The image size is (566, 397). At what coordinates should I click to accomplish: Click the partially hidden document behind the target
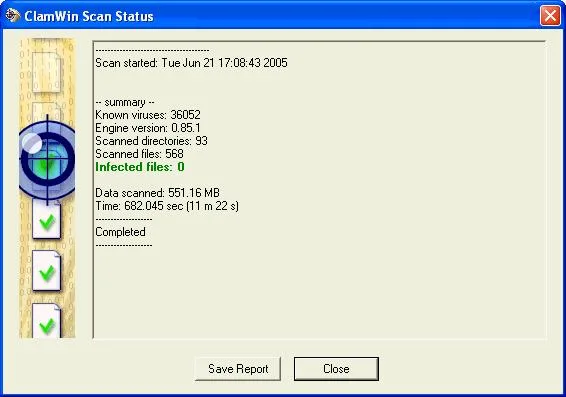click(46, 111)
